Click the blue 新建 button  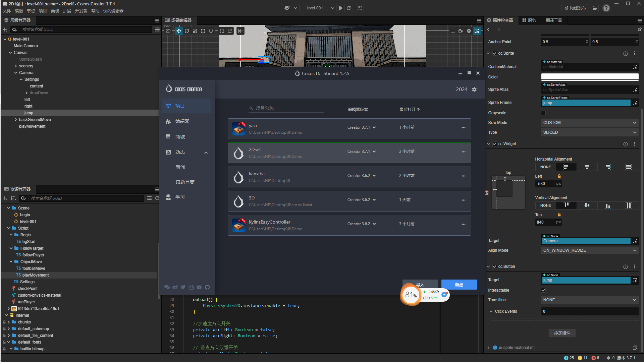pyautogui.click(x=459, y=285)
